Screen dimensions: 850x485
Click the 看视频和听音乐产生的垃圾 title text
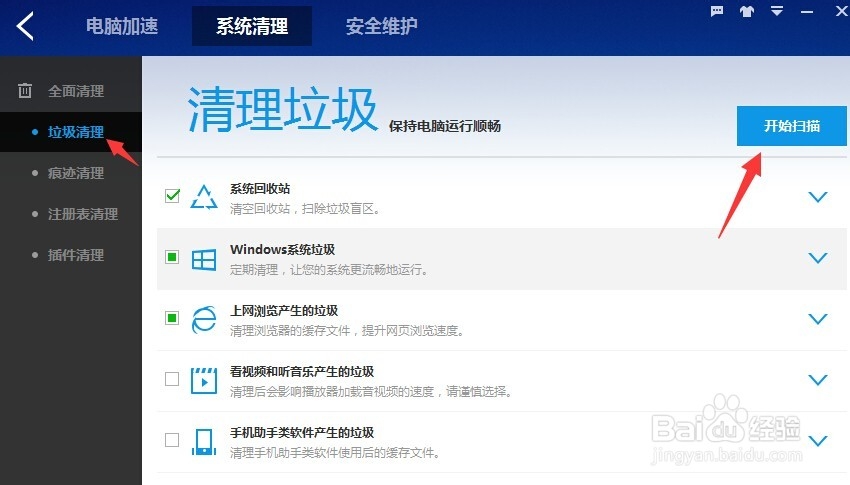(302, 371)
